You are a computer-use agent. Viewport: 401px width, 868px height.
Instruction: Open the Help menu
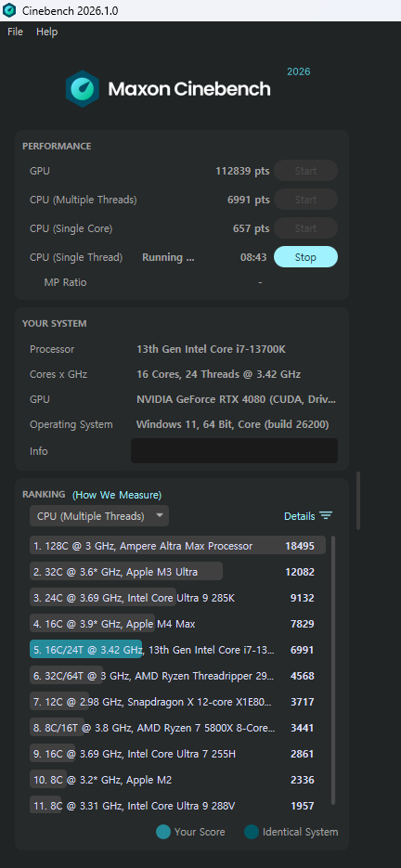click(x=46, y=32)
